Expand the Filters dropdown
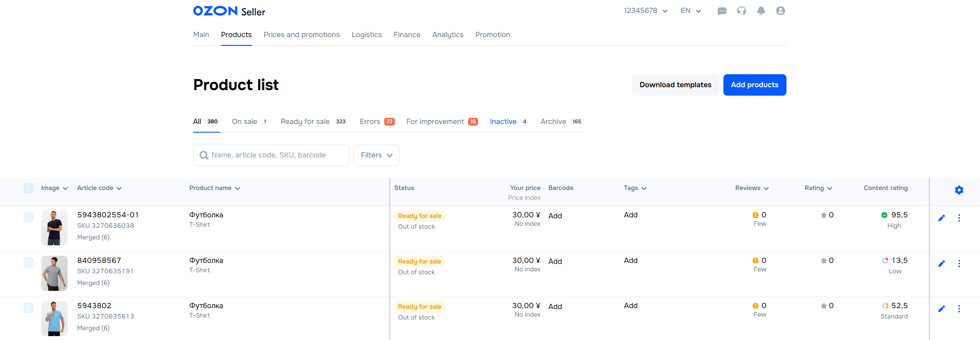 pyautogui.click(x=376, y=155)
